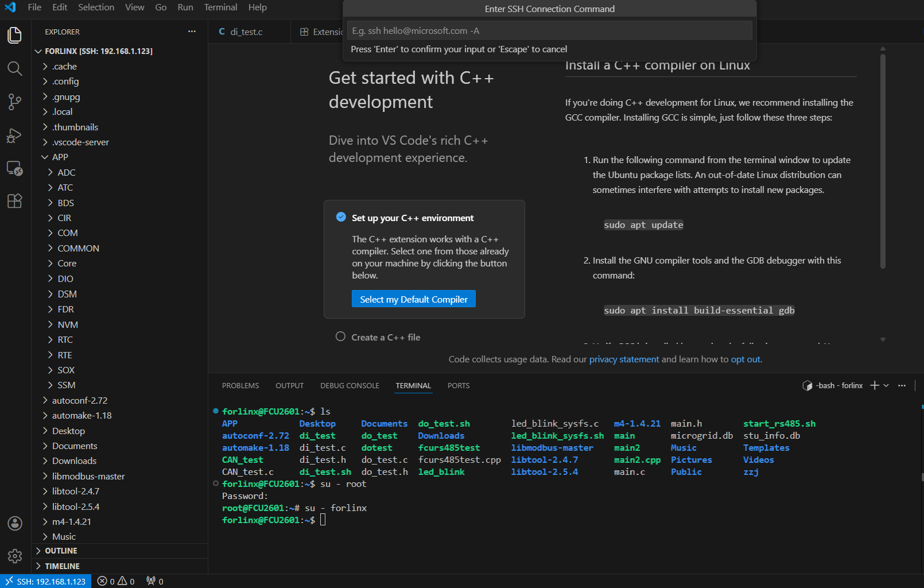
Task: Click the forwarded ports status item
Action: click(155, 581)
